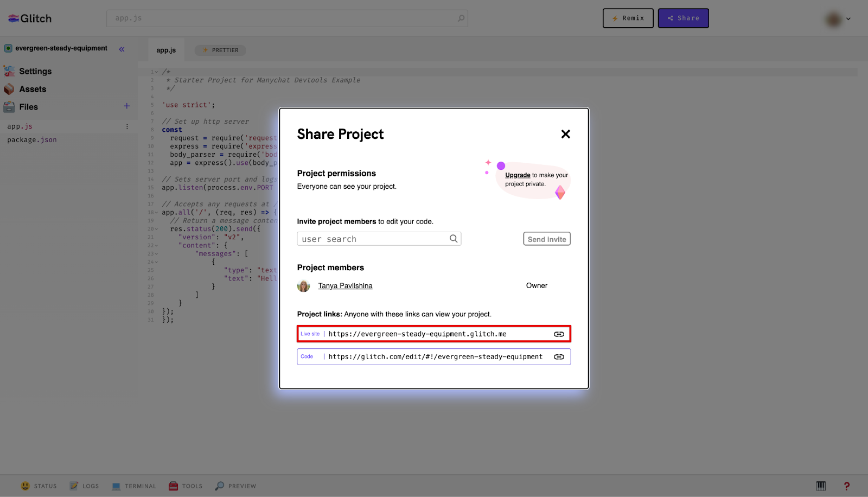The image size is (868, 497).
Task: Collapse the sidebar with double-chevron icon
Action: pyautogui.click(x=122, y=49)
